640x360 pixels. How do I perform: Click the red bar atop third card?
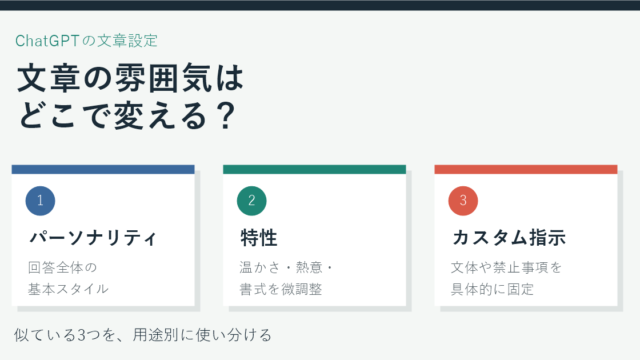pyautogui.click(x=526, y=169)
